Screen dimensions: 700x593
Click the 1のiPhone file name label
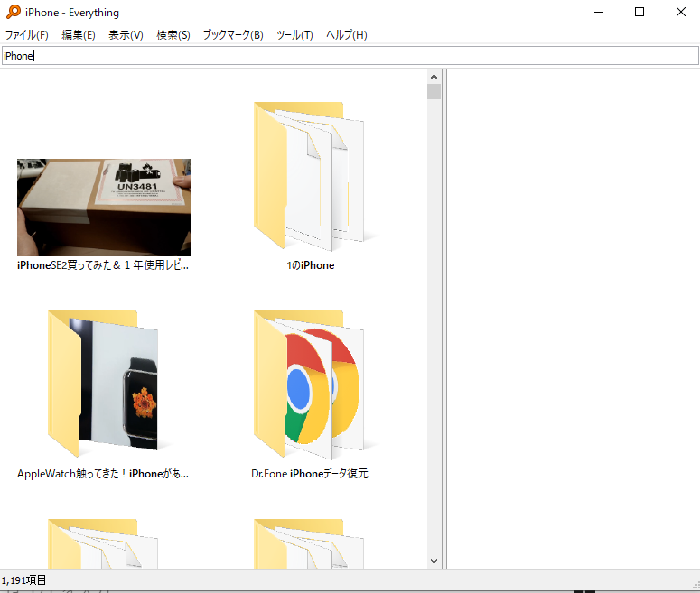(311, 265)
